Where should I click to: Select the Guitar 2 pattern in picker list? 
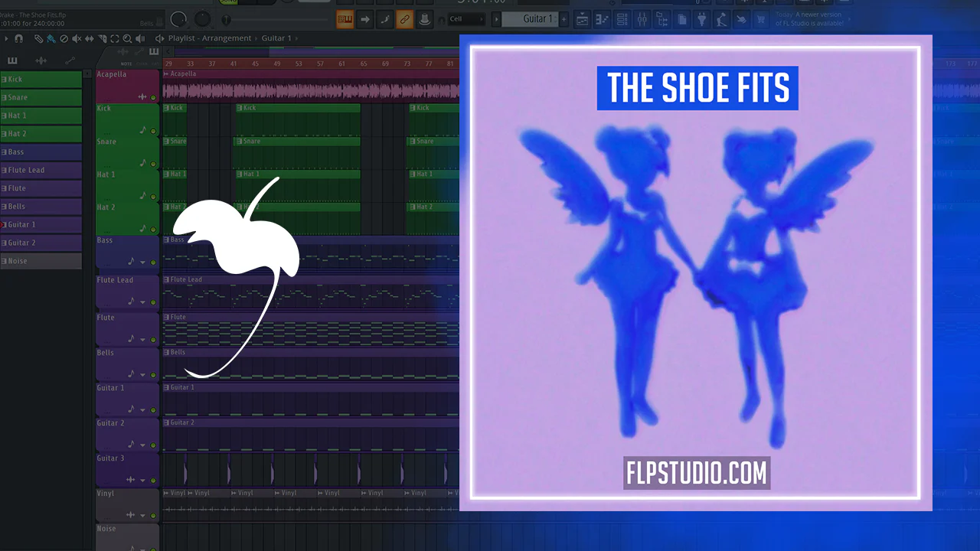click(x=41, y=243)
